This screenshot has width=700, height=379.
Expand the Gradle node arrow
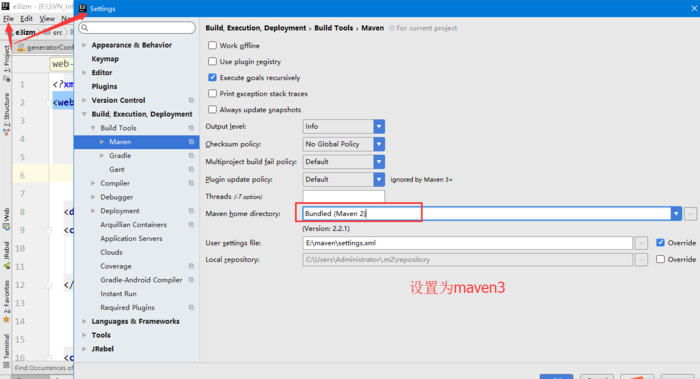pyautogui.click(x=102, y=156)
